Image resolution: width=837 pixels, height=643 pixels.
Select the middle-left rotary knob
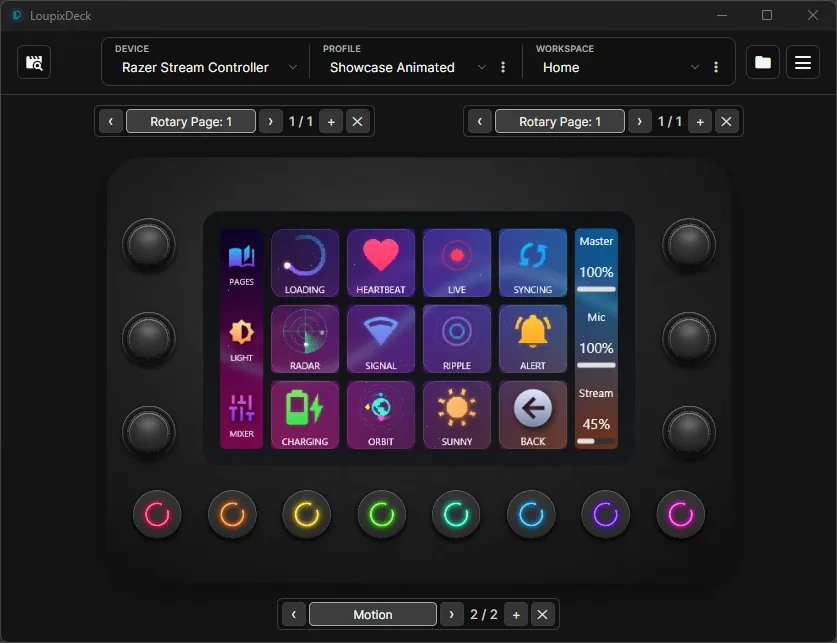pos(149,338)
